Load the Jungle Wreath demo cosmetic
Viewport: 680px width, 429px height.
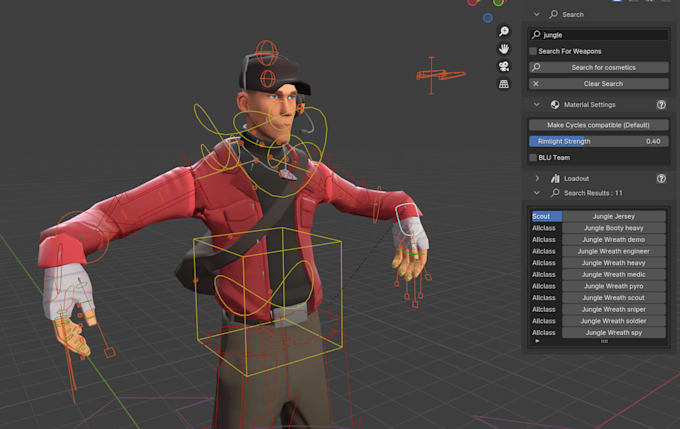coord(614,239)
